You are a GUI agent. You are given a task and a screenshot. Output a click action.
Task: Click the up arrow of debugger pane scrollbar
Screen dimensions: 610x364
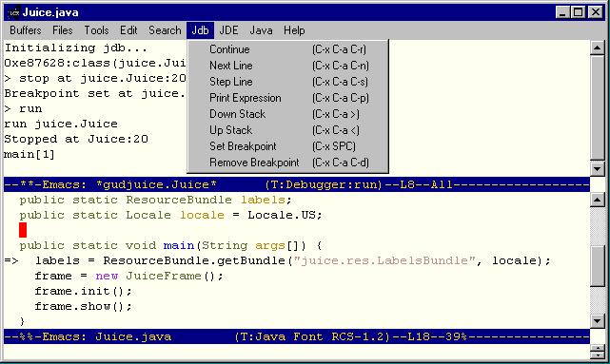[597, 48]
